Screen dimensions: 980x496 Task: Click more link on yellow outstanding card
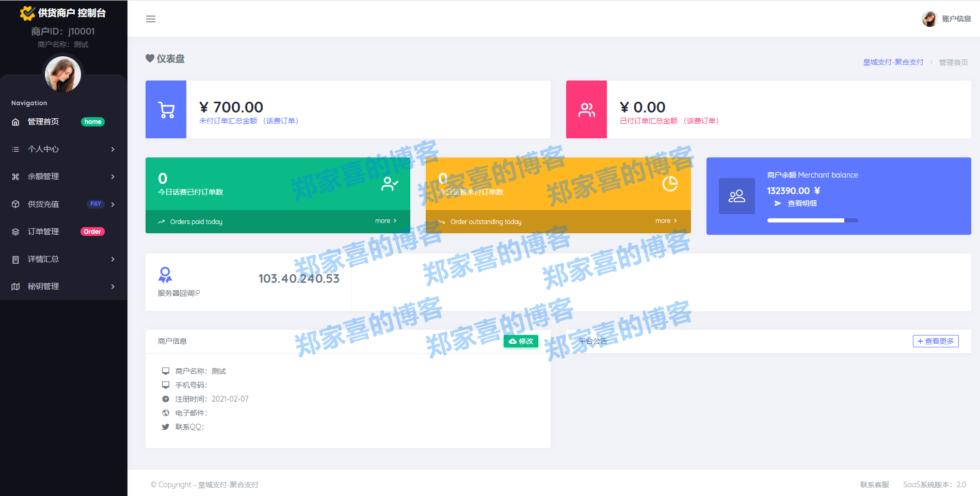pyautogui.click(x=666, y=221)
